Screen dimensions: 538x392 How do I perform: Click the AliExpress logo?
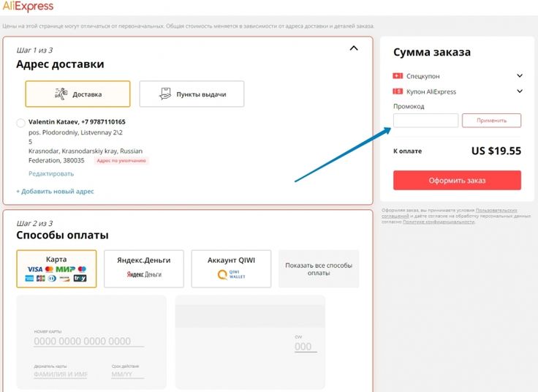point(28,6)
